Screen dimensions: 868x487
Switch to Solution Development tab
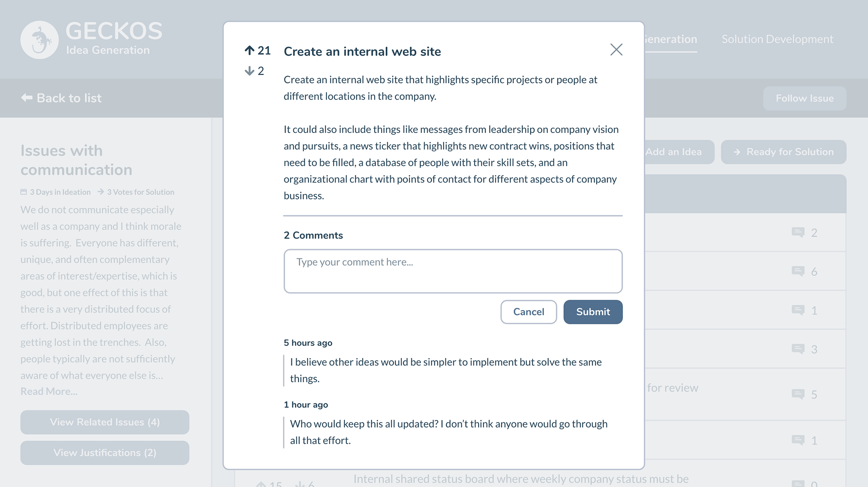777,39
